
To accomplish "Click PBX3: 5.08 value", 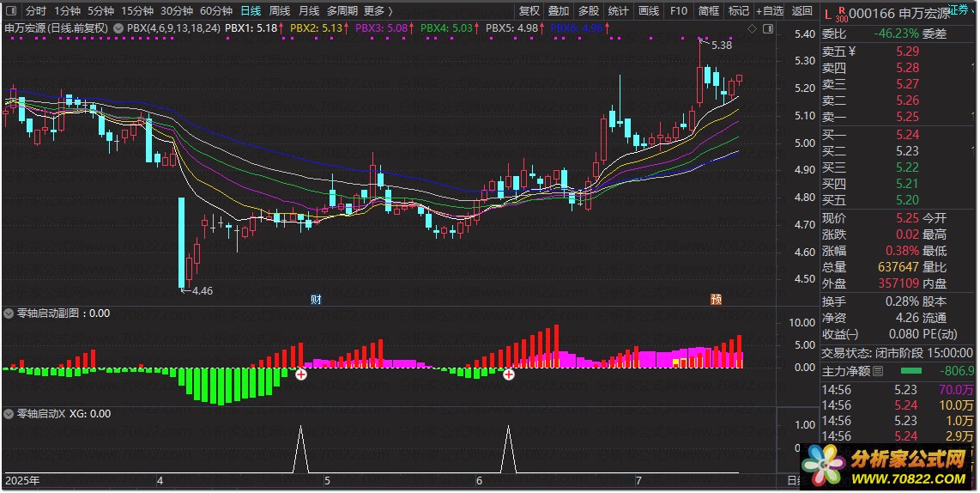I will coord(382,28).
